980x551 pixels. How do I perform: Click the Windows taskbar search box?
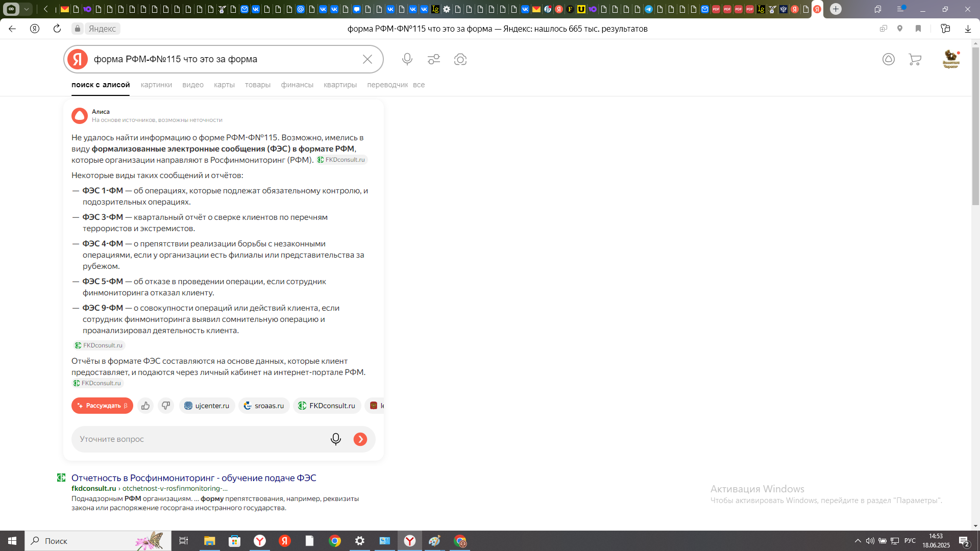(98, 541)
